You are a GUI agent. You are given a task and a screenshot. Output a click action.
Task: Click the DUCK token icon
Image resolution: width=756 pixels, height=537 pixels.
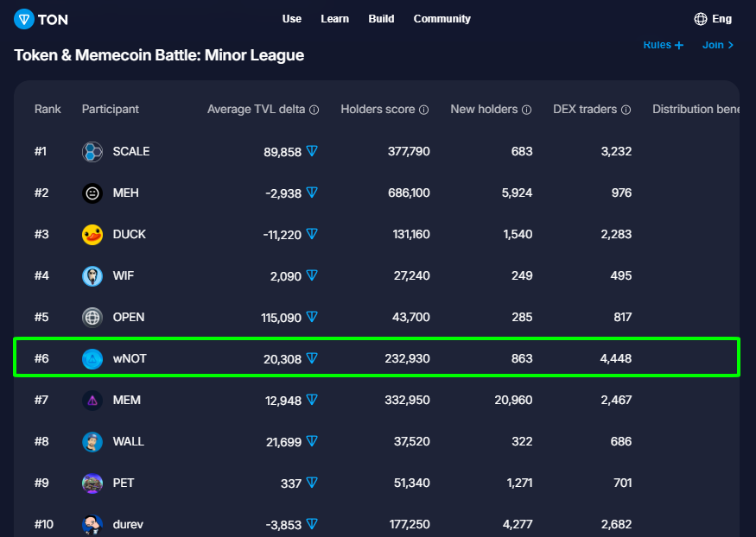coord(92,235)
